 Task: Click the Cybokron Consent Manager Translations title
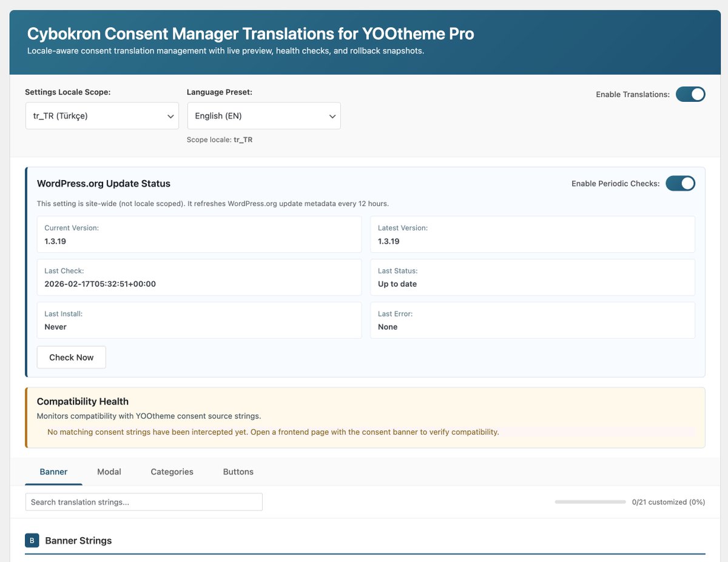[251, 33]
